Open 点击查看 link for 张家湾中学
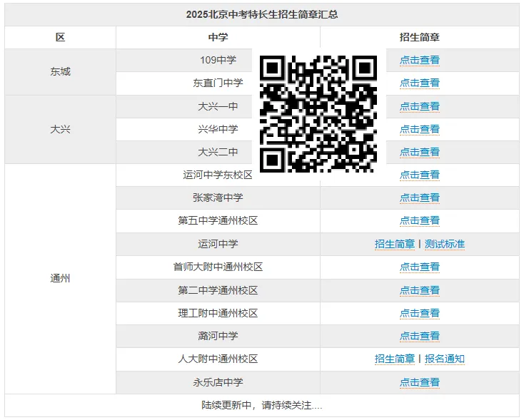Screen dimensions: 524x420 (419, 198)
